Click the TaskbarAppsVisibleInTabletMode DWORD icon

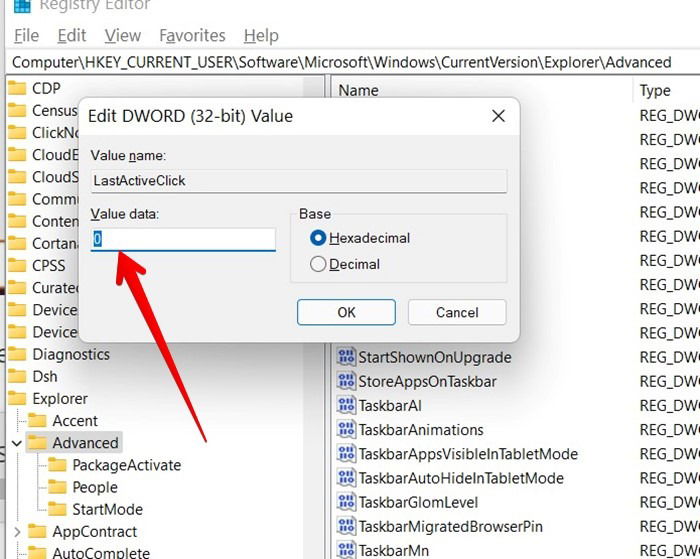[x=346, y=454]
